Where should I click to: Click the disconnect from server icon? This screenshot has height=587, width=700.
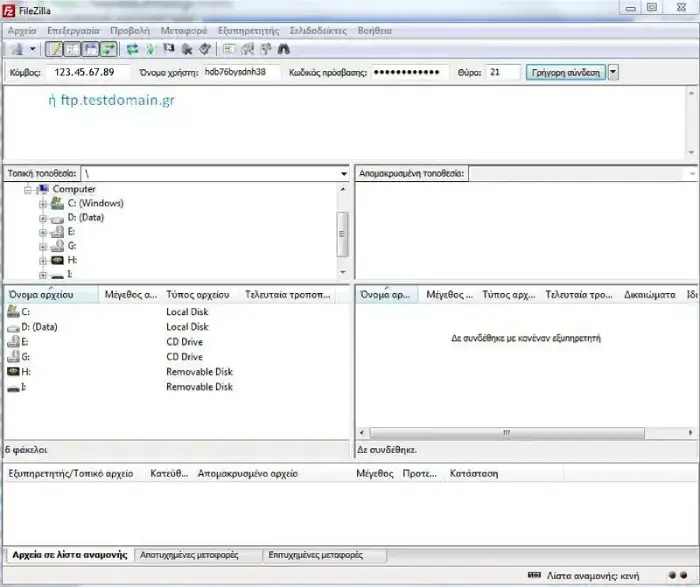tap(187, 49)
